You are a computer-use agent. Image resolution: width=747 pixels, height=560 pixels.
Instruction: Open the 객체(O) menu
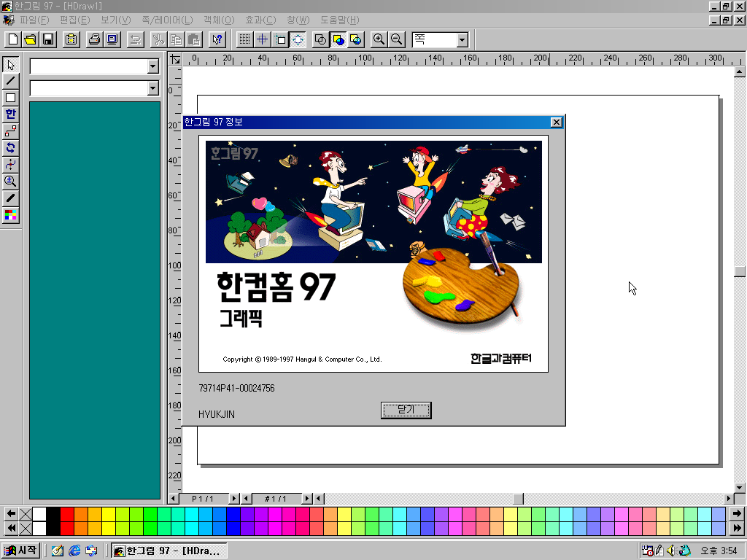coord(219,20)
